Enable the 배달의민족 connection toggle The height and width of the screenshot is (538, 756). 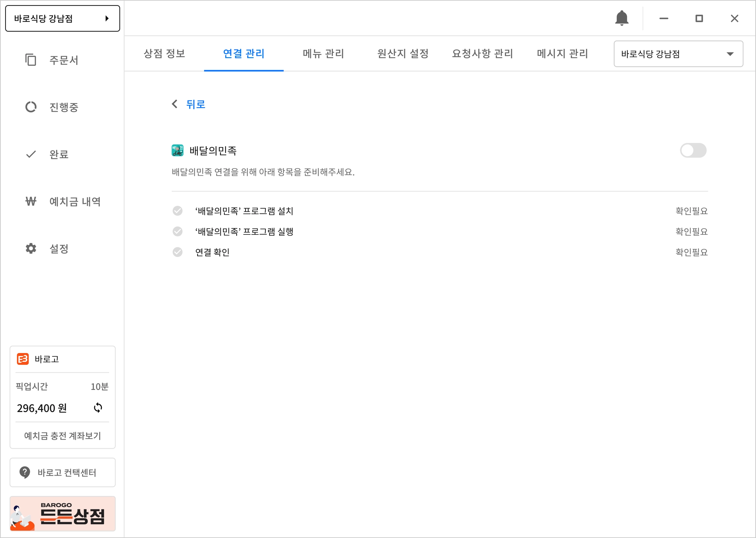pyautogui.click(x=693, y=150)
